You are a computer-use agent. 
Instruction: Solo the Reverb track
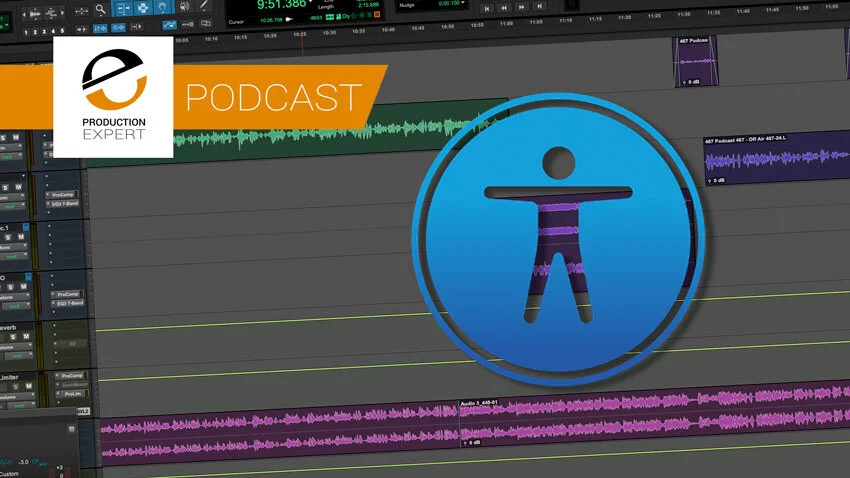(x=13, y=337)
